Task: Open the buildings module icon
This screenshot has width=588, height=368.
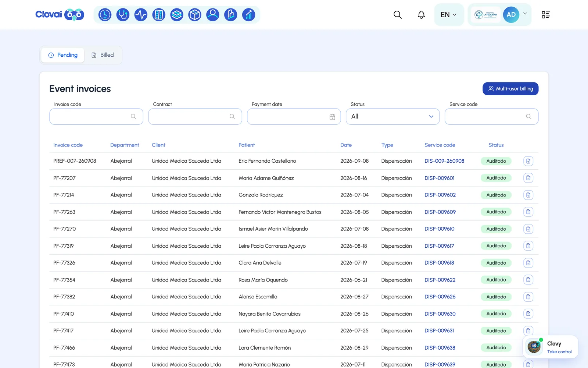Action: [231, 15]
